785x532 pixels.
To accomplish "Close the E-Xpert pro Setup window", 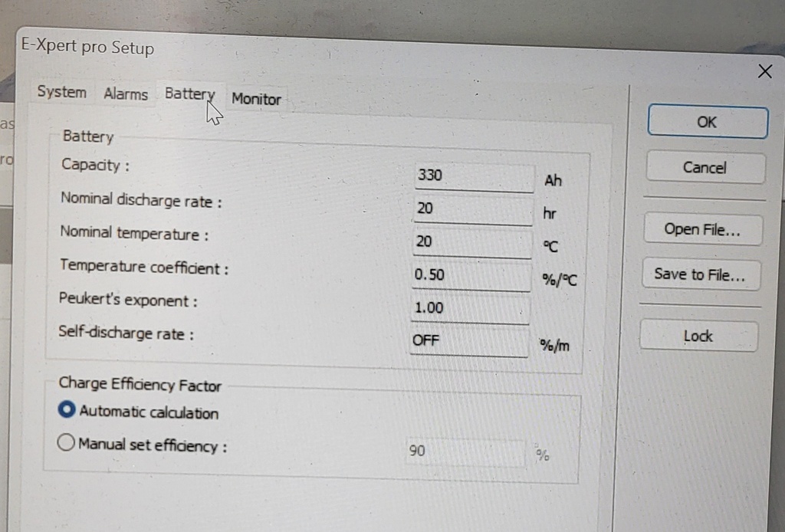I will point(764,72).
